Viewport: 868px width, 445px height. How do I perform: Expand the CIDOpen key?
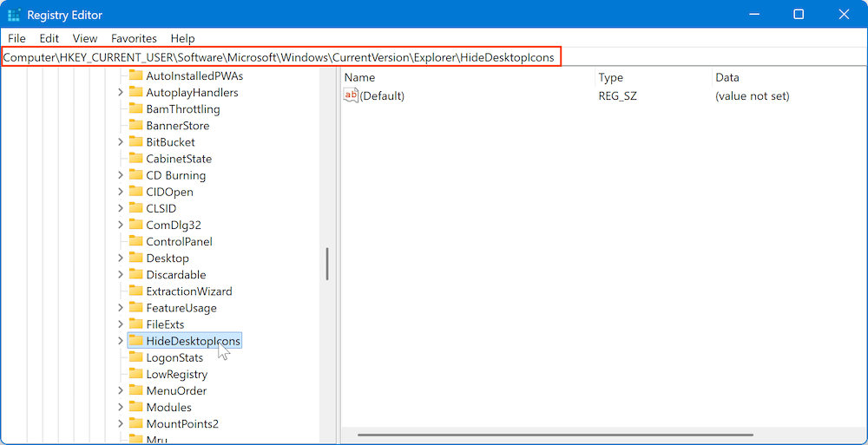pos(120,192)
